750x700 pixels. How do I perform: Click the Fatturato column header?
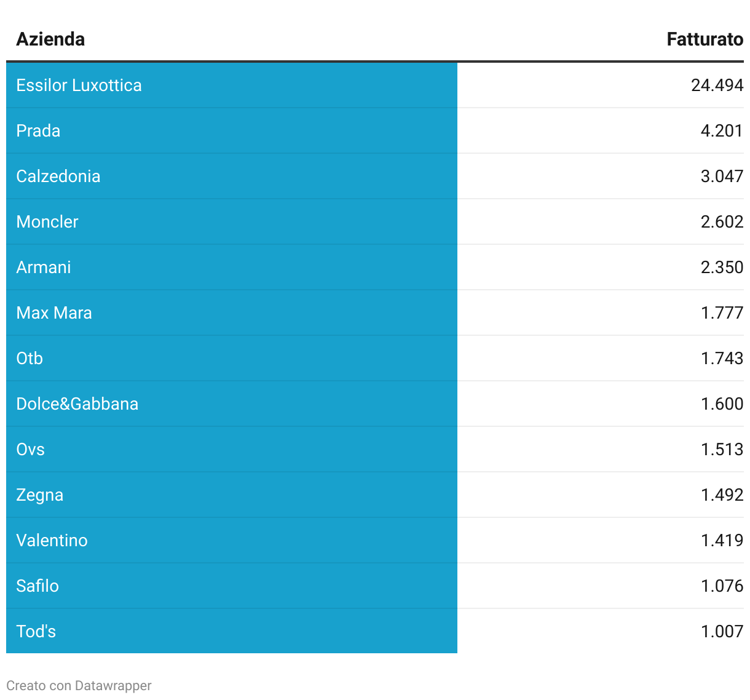pyautogui.click(x=705, y=39)
